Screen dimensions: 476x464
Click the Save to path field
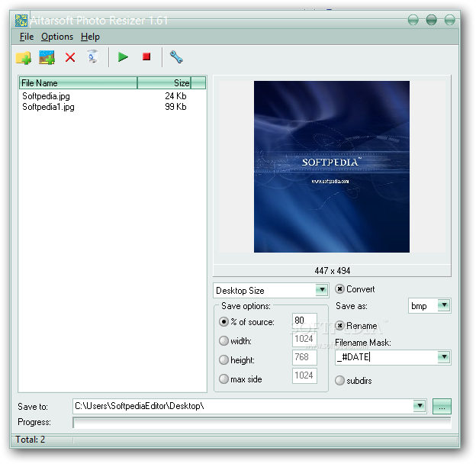click(243, 406)
